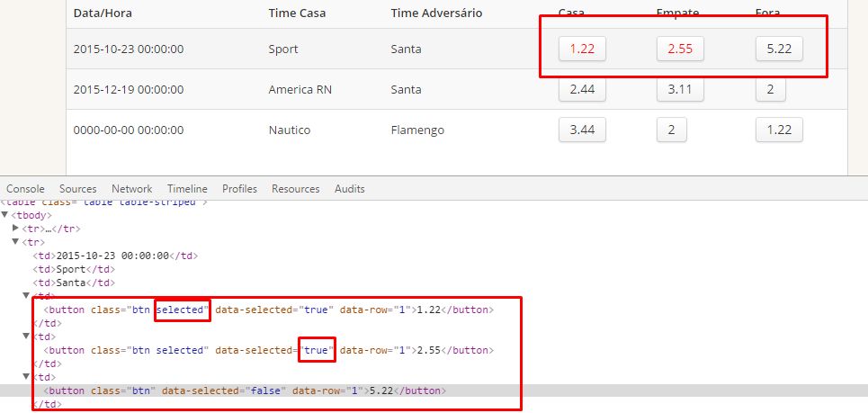The height and width of the screenshot is (413, 868).
Task: Collapse the td containing the 2.55 button
Action: coord(26,336)
